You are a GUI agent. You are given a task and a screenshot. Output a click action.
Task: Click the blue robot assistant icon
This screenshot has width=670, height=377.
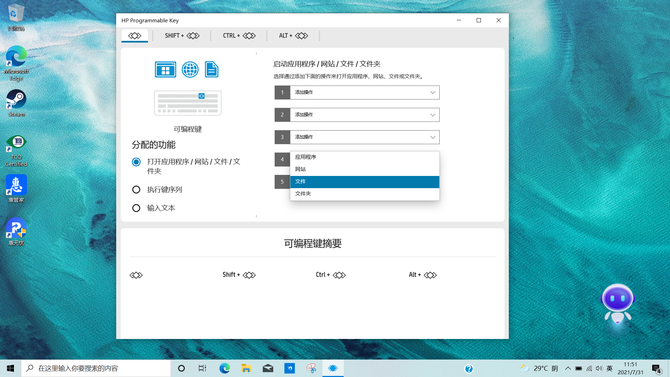pyautogui.click(x=617, y=303)
